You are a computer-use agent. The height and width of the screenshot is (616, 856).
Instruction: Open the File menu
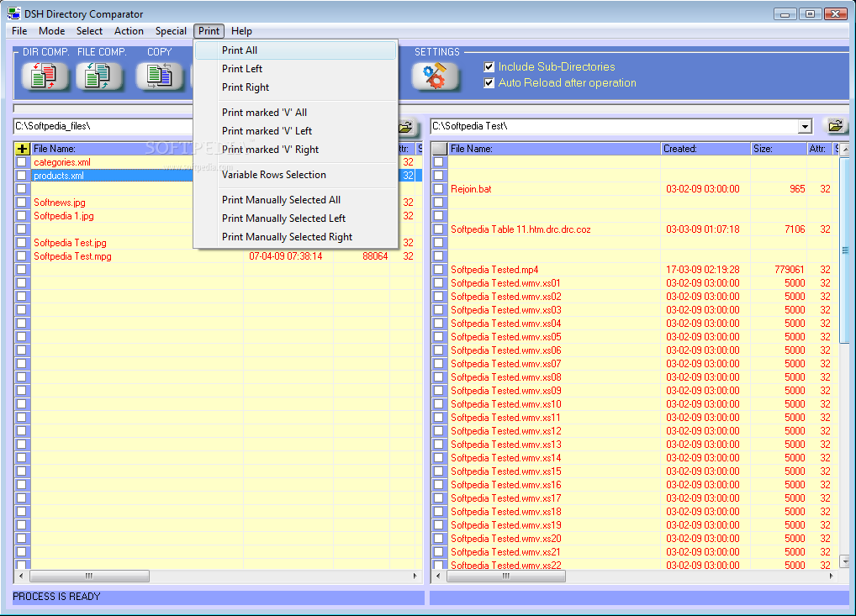point(19,31)
